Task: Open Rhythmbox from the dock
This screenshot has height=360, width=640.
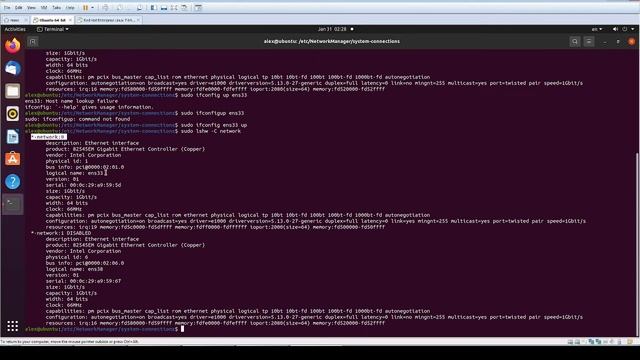Action: 13,114
